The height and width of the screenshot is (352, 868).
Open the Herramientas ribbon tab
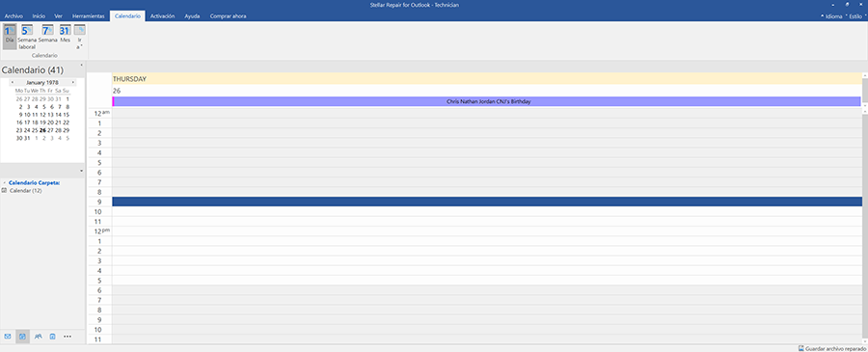(88, 16)
